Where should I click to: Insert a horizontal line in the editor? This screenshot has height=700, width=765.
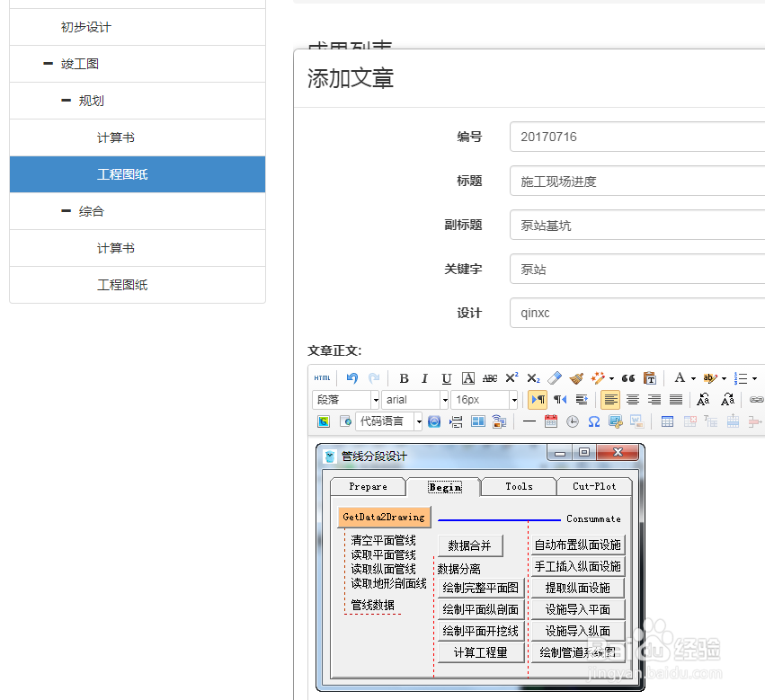[x=529, y=421]
